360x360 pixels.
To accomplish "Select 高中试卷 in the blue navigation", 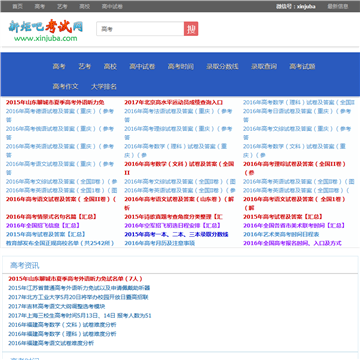I will pos(142,66).
